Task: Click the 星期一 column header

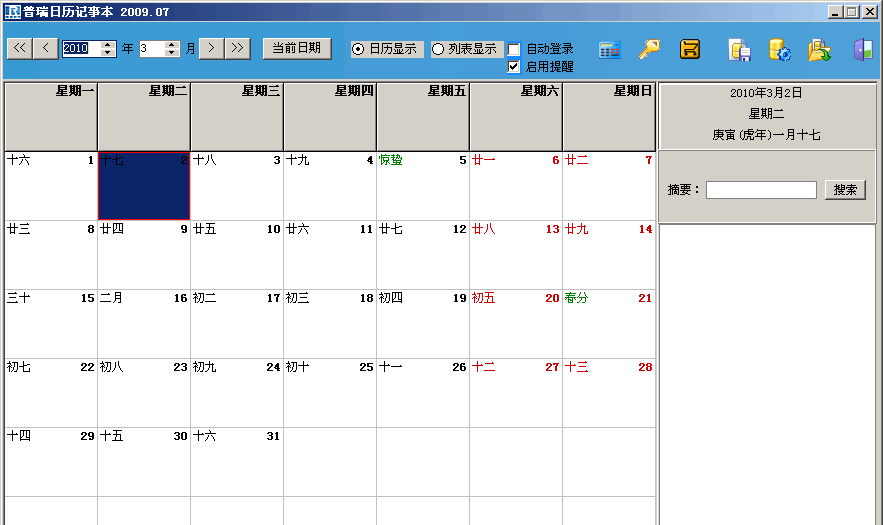Action: [x=51, y=117]
